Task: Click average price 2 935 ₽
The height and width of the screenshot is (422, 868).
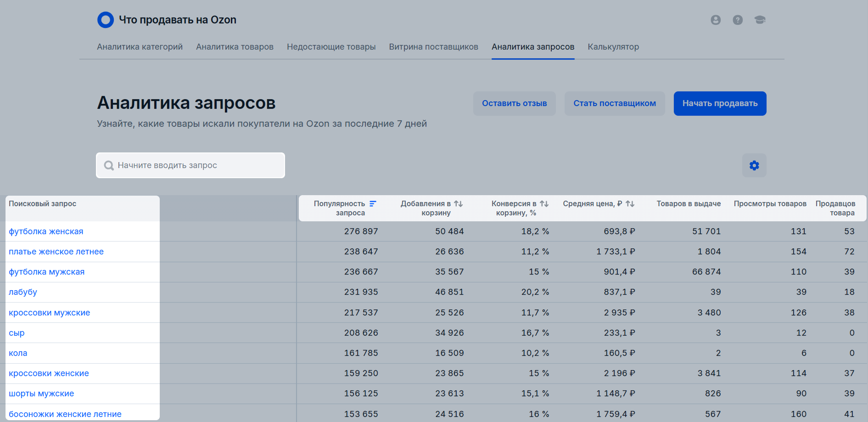Action: [x=619, y=313]
